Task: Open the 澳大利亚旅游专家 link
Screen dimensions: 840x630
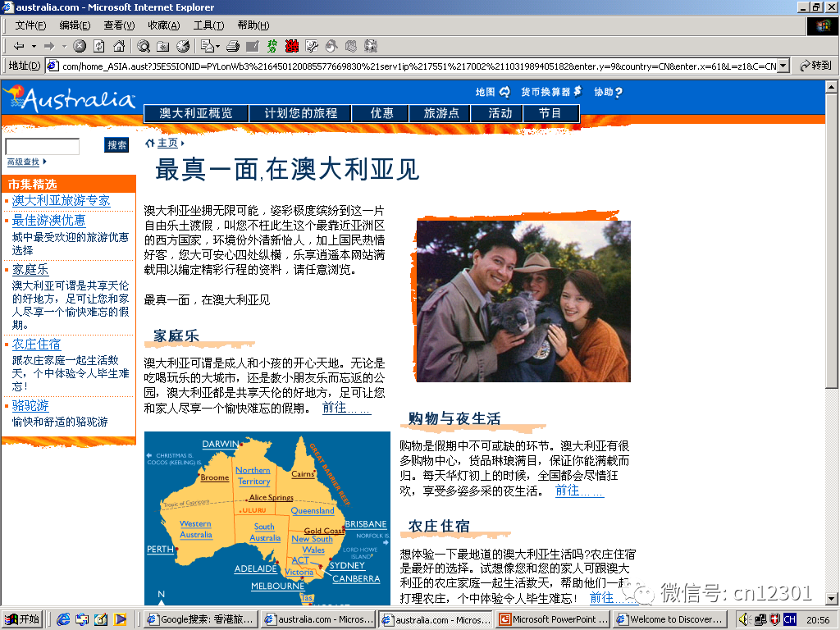Action: point(61,200)
